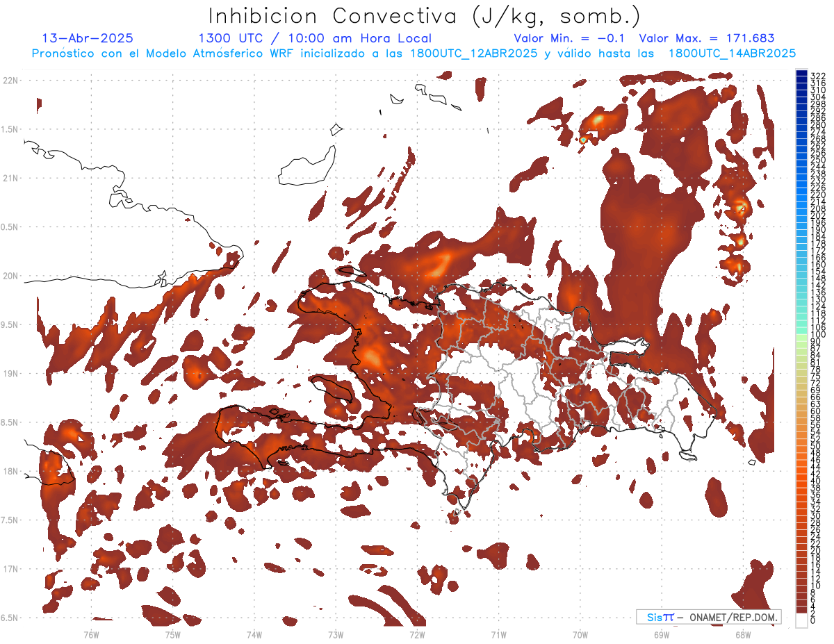Viewport: 834px width, 644px height.
Task: Click the "20N" latitude label
Action: tap(11, 276)
